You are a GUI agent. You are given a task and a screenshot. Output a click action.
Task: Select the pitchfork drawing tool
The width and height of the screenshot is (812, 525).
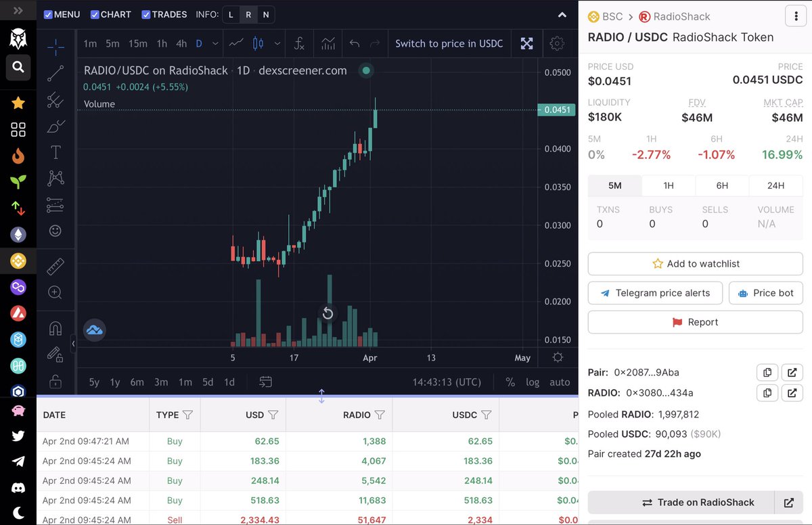tap(55, 101)
